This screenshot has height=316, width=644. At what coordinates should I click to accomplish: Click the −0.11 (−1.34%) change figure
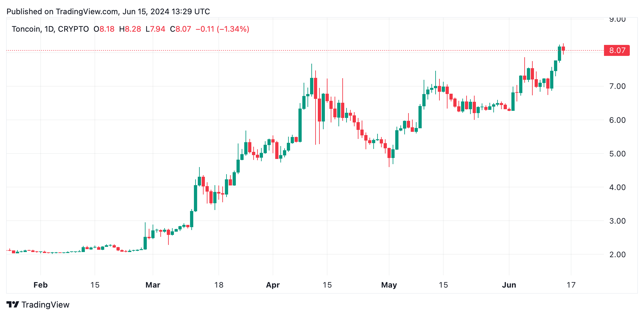(x=222, y=29)
